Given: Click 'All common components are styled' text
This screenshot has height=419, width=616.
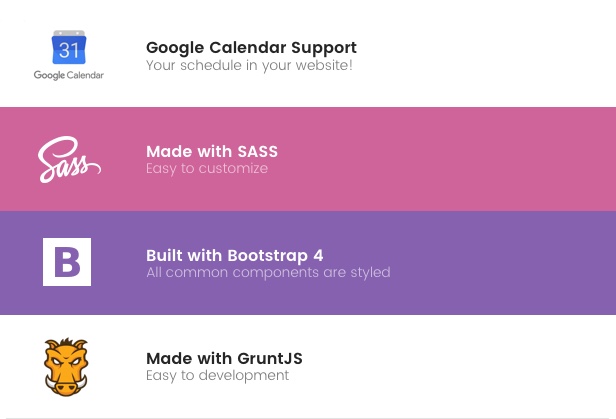Looking at the screenshot, I should (268, 272).
